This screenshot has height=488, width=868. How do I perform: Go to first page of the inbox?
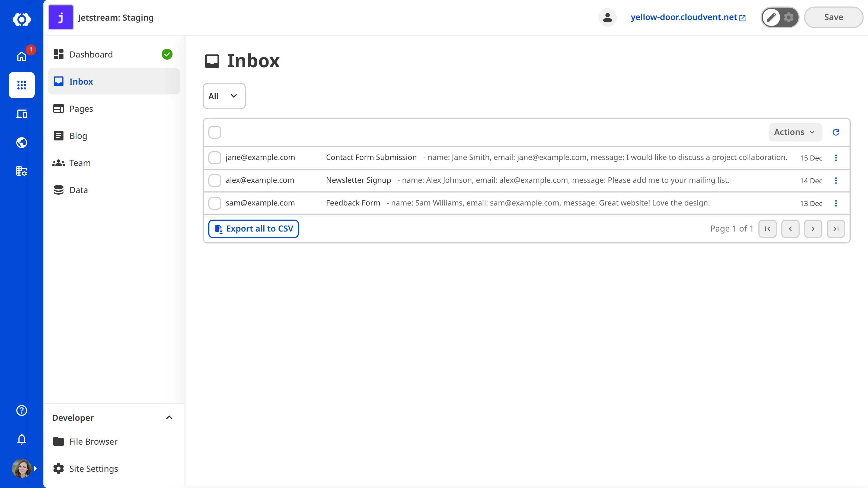coord(768,229)
